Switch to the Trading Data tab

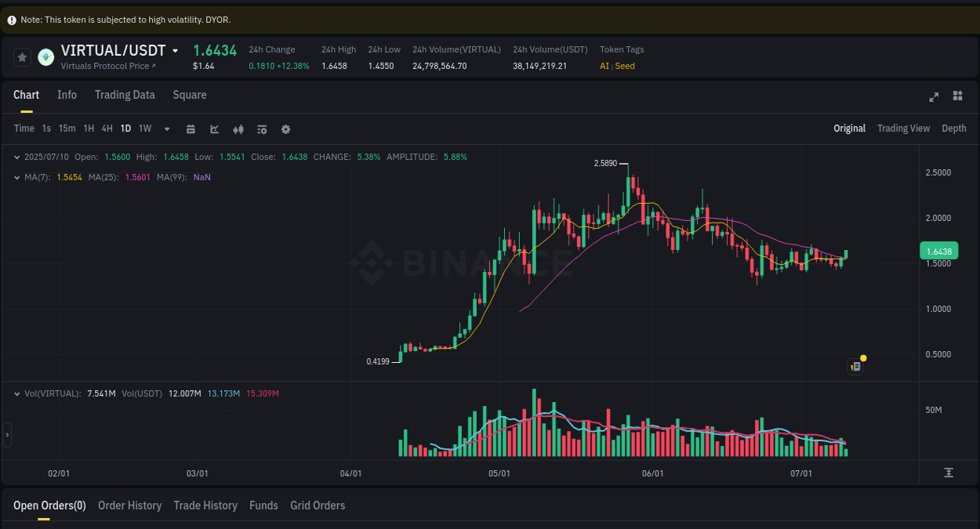point(125,95)
